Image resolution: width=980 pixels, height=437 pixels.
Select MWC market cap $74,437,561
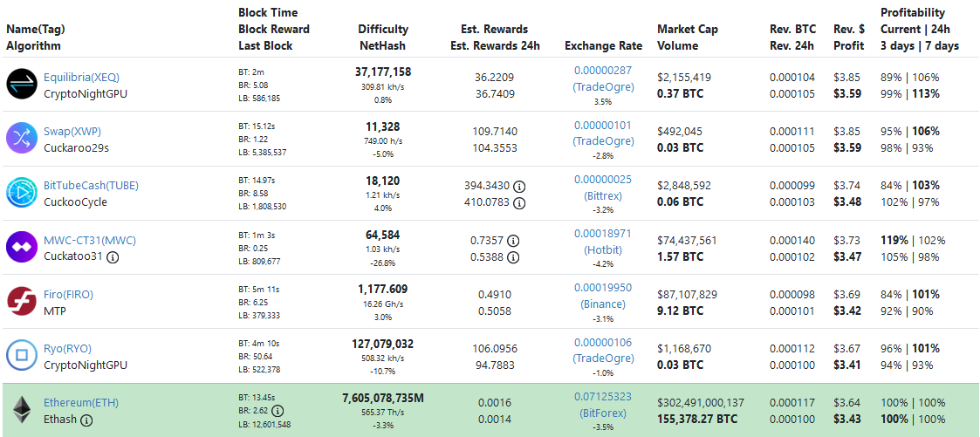(x=687, y=241)
